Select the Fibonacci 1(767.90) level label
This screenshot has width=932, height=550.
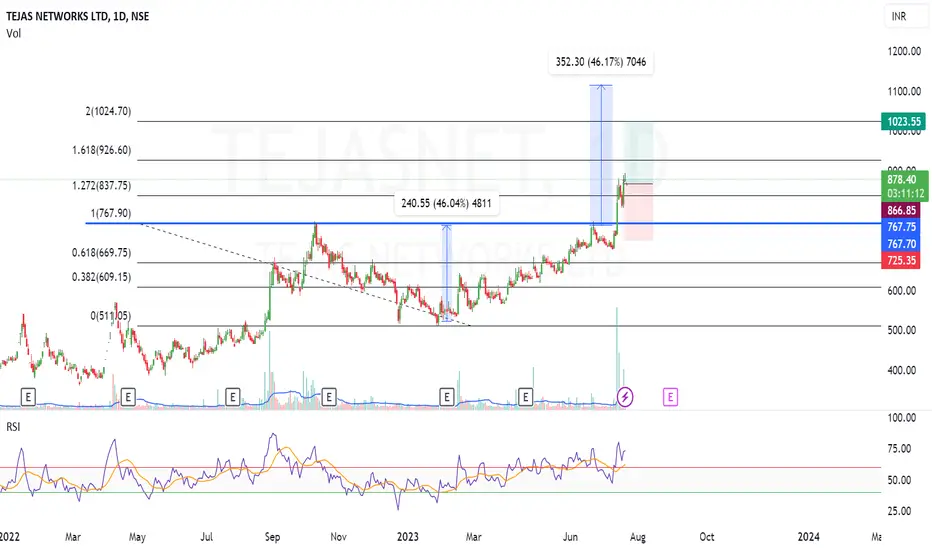111,213
